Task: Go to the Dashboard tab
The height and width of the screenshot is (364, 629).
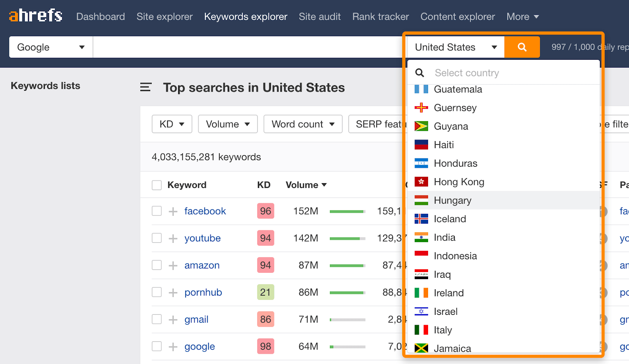Action: pyautogui.click(x=101, y=17)
